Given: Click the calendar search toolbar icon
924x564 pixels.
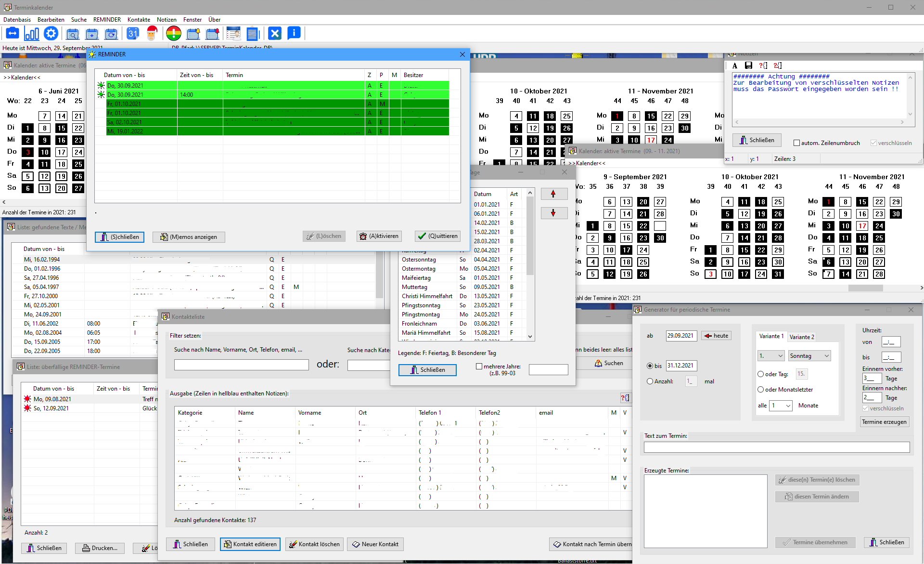Looking at the screenshot, I should 73,34.
